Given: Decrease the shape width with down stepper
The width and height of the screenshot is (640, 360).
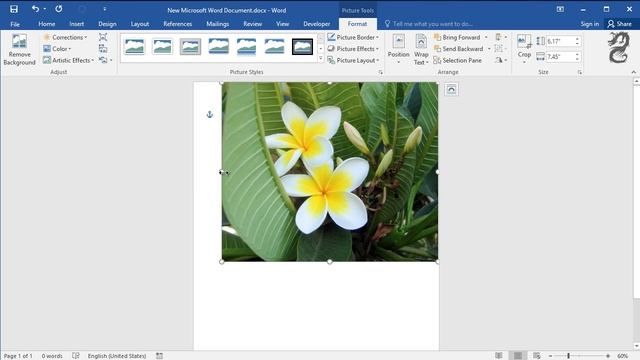Looking at the screenshot, I should pyautogui.click(x=577, y=59).
